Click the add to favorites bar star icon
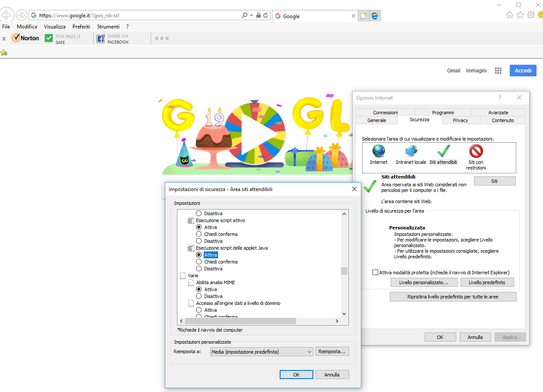 click(4, 53)
